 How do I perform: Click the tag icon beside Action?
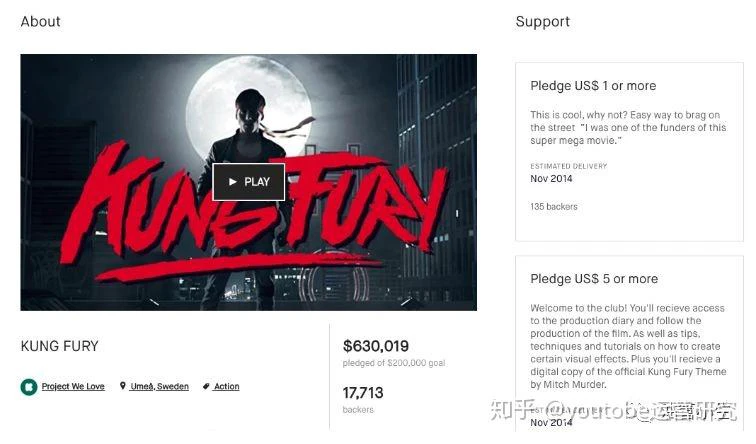point(206,387)
